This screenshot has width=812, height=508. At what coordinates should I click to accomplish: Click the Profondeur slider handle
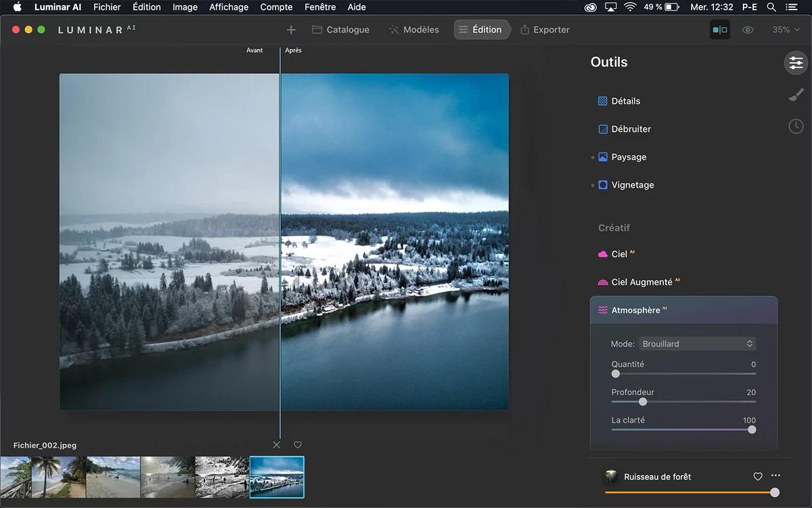pyautogui.click(x=643, y=402)
